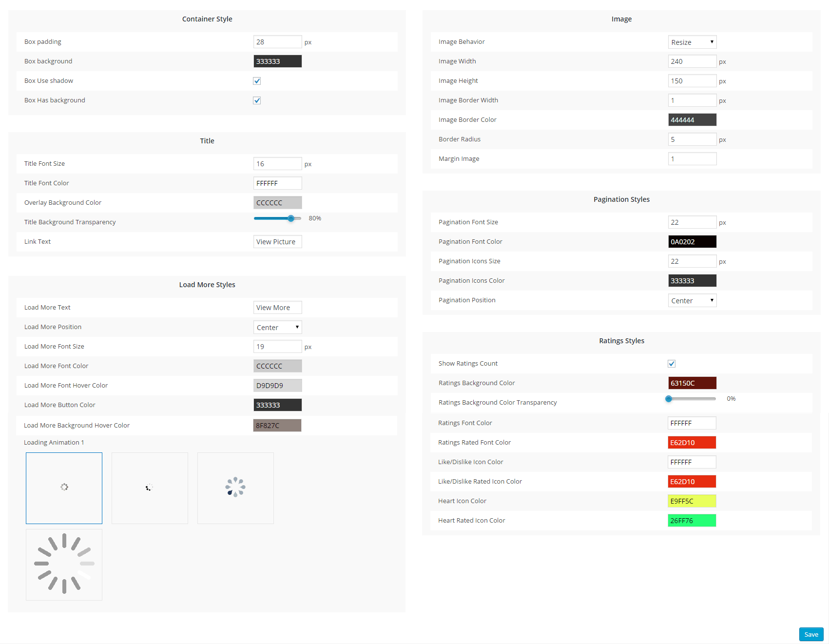829x644 pixels.
Task: Disable the Show Ratings Count checkbox
Action: coord(672,364)
